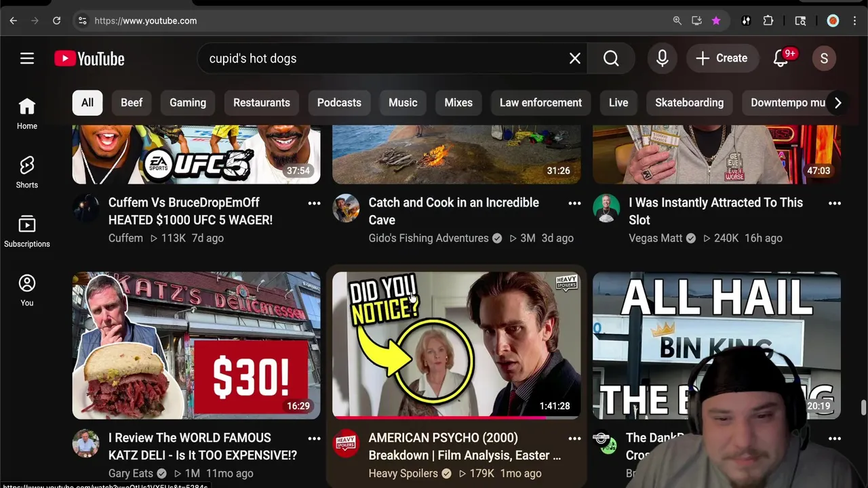This screenshot has height=488, width=868.
Task: Open the notifications bell
Action: click(781, 58)
